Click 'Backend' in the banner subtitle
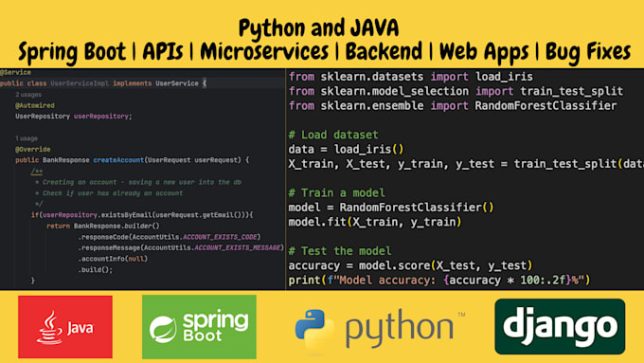This screenshot has width=644, height=363. coord(384,51)
